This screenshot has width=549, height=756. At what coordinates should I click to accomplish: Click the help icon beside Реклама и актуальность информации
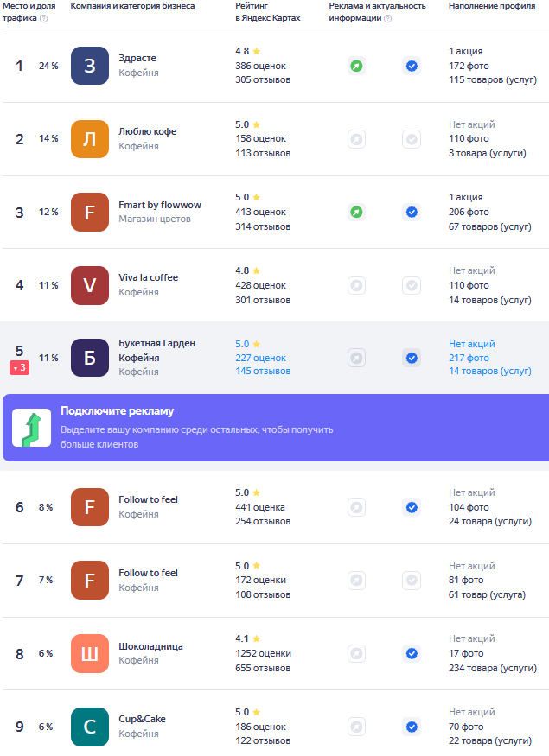pos(387,18)
